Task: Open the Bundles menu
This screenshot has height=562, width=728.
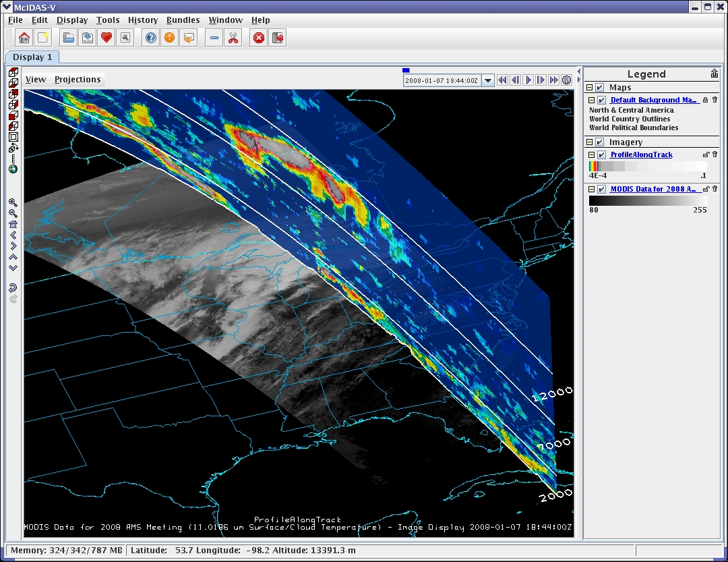Action: pyautogui.click(x=183, y=20)
